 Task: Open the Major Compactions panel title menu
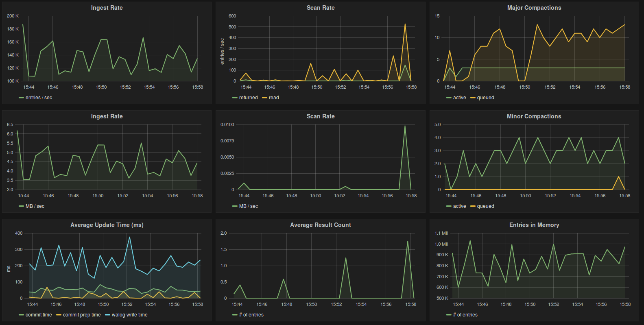[534, 8]
